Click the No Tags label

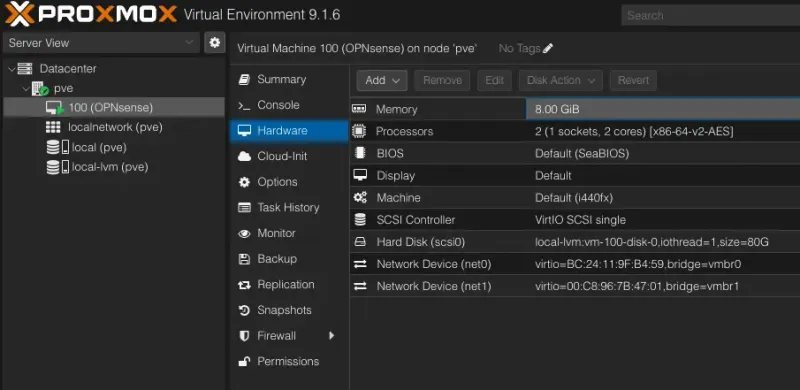pyautogui.click(x=519, y=48)
